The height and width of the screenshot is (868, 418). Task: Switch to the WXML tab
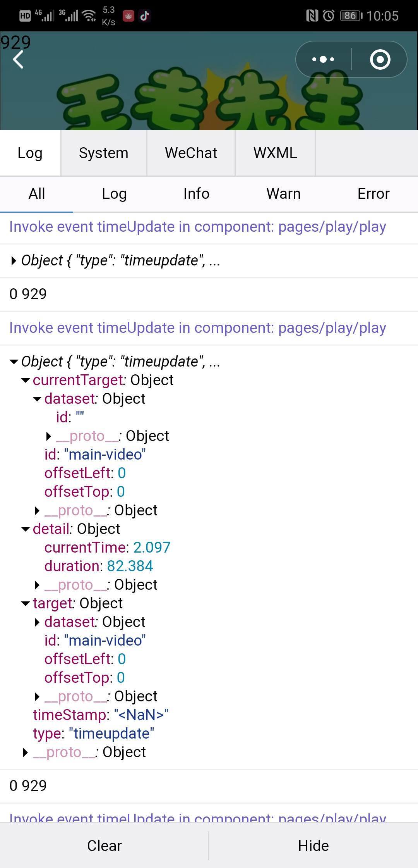point(275,153)
